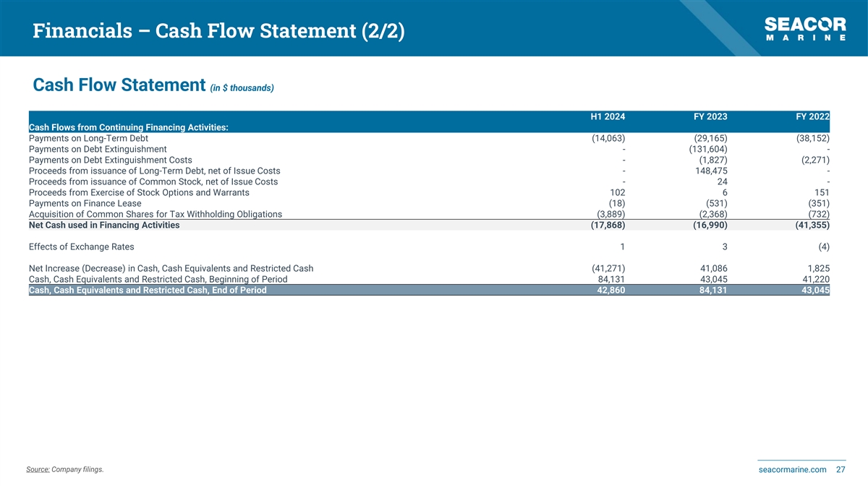Click the Payments on Debt Extinguishment row label
This screenshot has width=868, height=488.
pyautogui.click(x=98, y=149)
